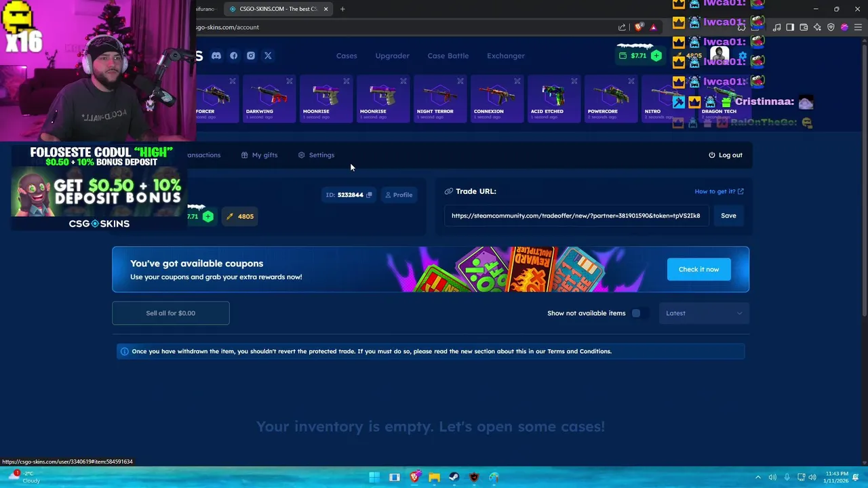This screenshot has height=488, width=868.
Task: Open the POWERCORE live drop card
Action: click(x=610, y=98)
